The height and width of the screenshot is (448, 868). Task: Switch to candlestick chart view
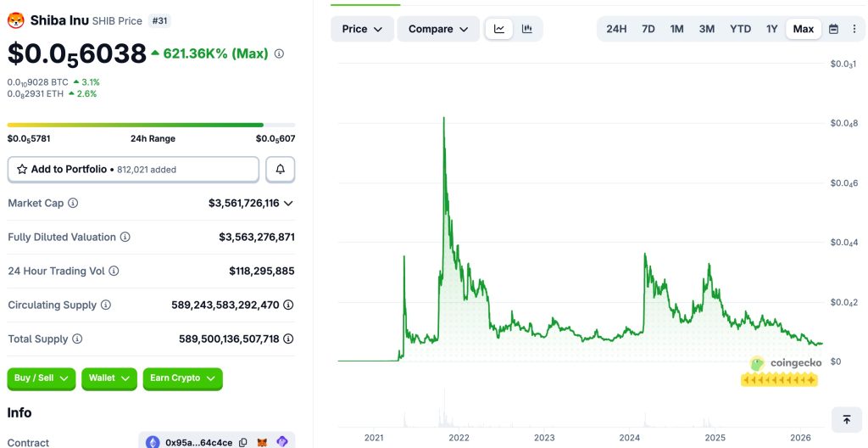click(527, 29)
